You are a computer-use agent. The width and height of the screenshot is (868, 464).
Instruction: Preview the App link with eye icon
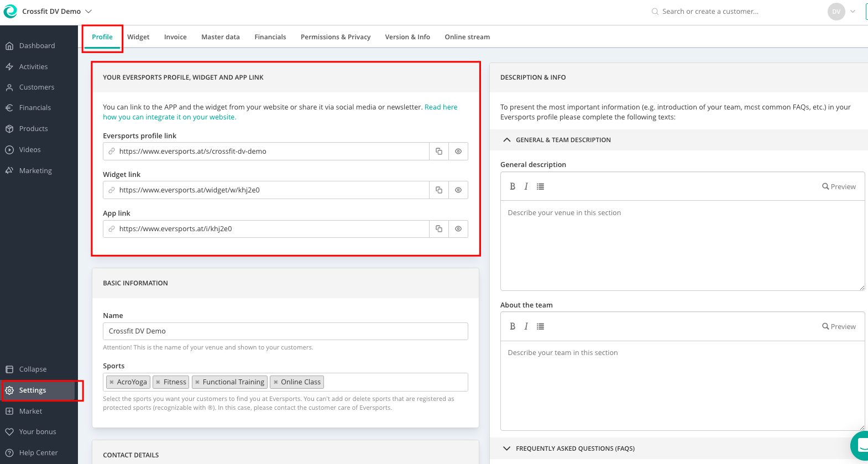pos(458,229)
